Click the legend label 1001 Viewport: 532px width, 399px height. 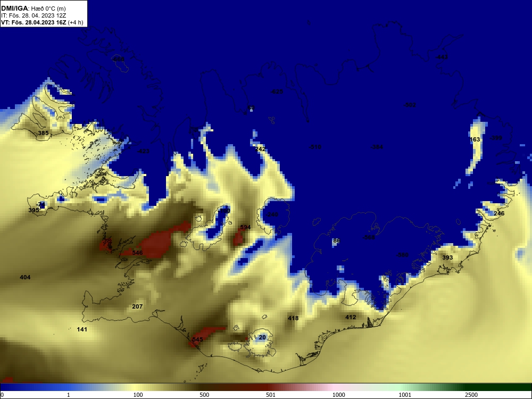coord(405,395)
